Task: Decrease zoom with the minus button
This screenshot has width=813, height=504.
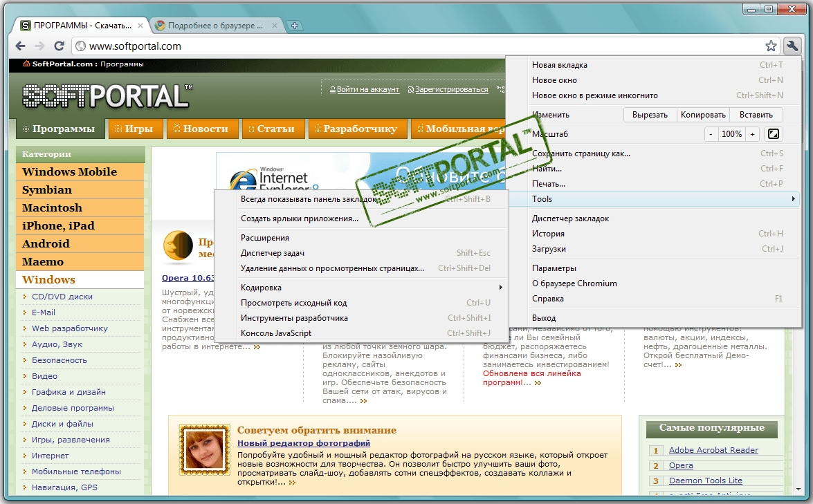Action: click(x=711, y=133)
